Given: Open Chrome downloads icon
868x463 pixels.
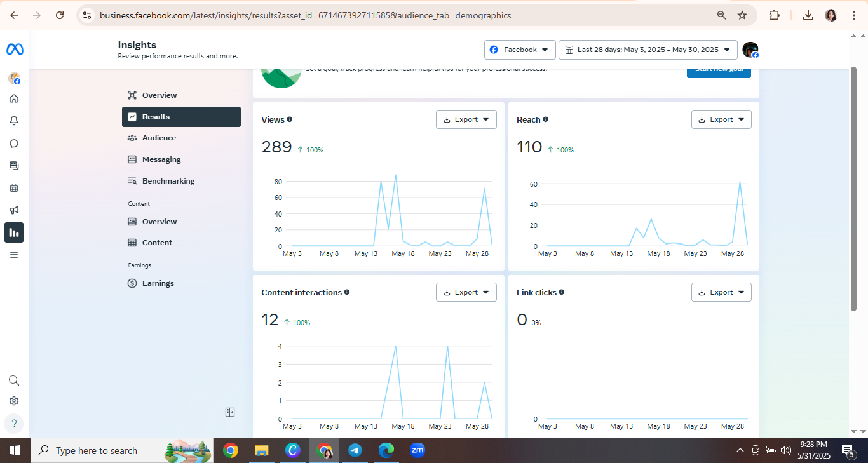Looking at the screenshot, I should click(808, 15).
